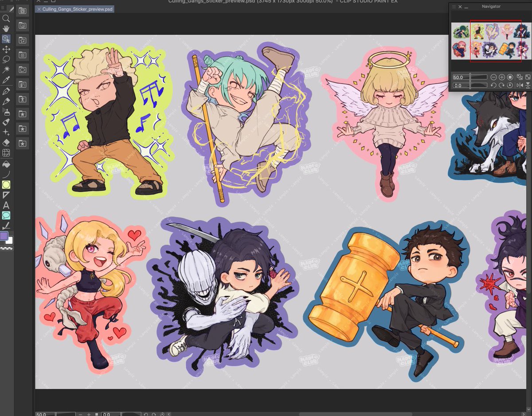Choose the purple main drawing color
This screenshot has height=416, width=532.
tap(4, 236)
